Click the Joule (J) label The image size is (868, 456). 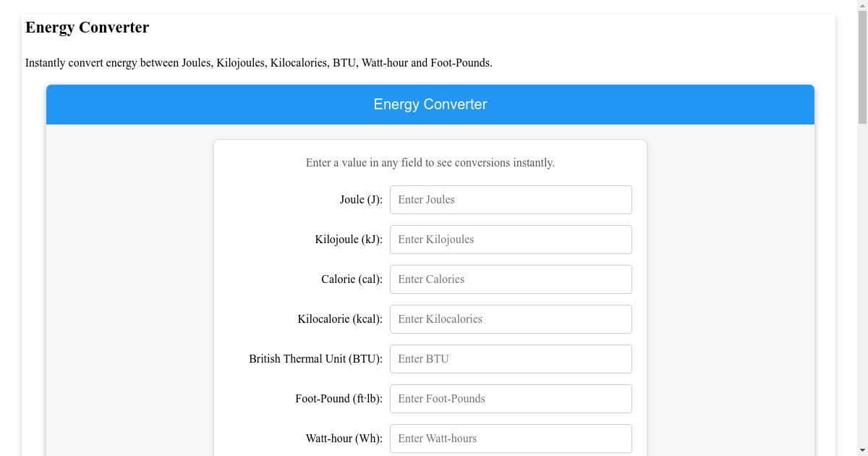pyautogui.click(x=360, y=199)
